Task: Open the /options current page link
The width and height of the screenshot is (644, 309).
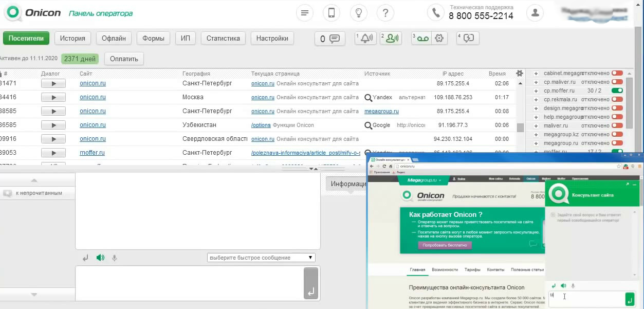Action: click(x=261, y=125)
